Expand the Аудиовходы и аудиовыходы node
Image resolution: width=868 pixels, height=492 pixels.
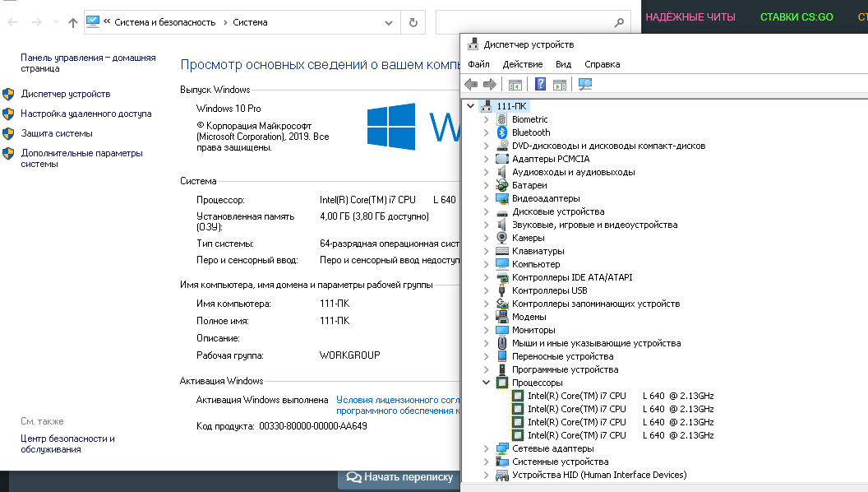[x=486, y=172]
